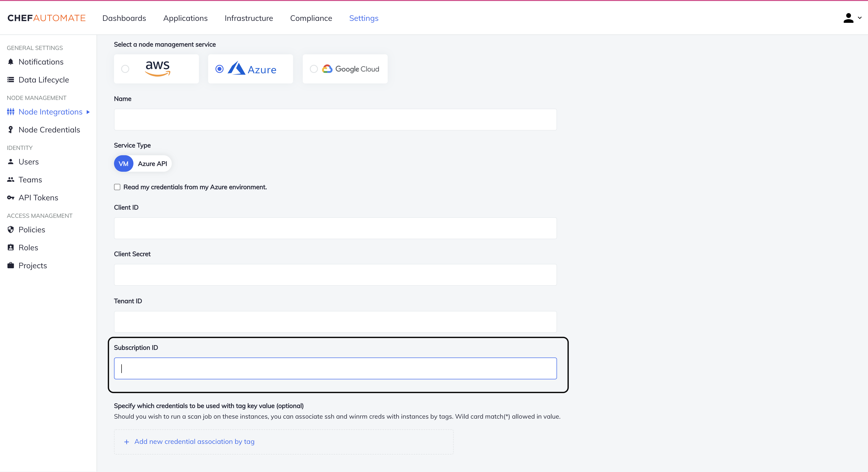868x472 pixels.
Task: Switch Service Type to VM
Action: pos(123,164)
